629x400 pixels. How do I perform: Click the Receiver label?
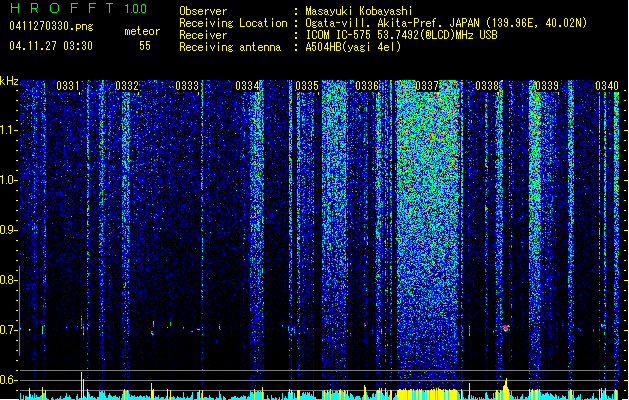tap(203, 35)
